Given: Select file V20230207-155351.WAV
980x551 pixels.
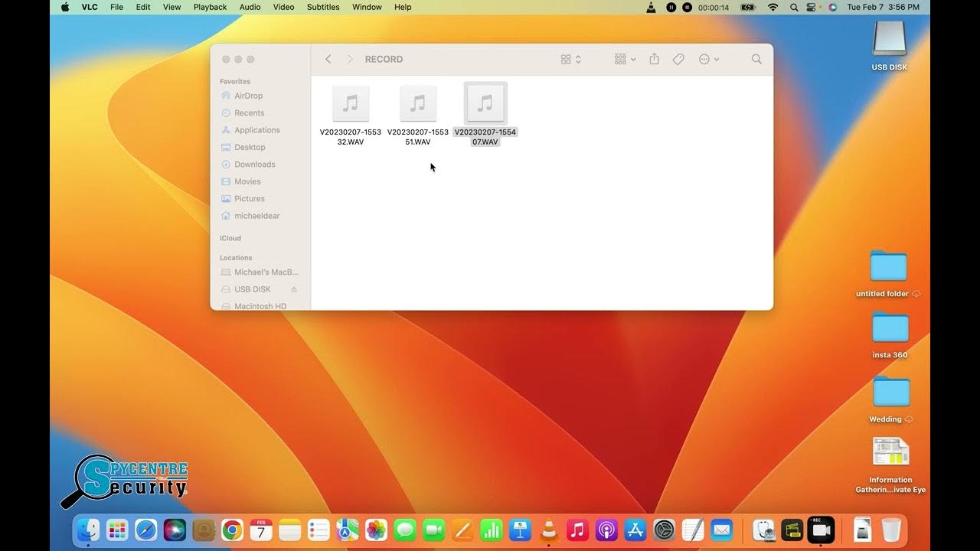Looking at the screenshot, I should [418, 115].
